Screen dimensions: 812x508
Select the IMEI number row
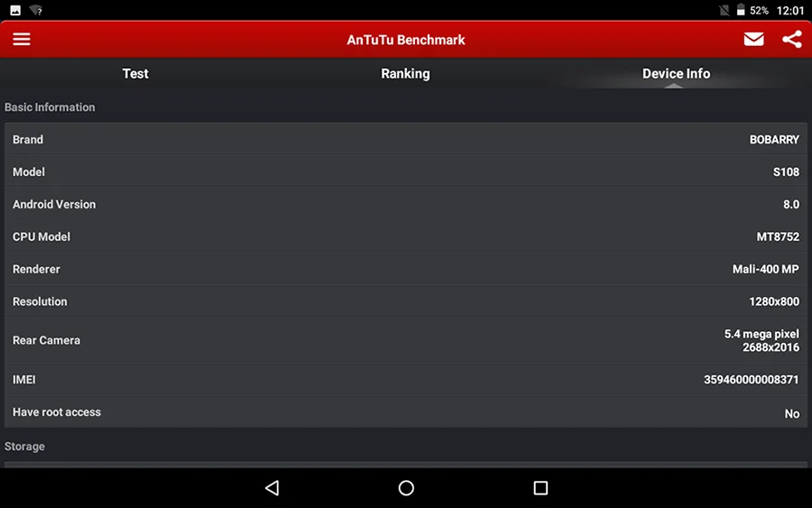(406, 380)
